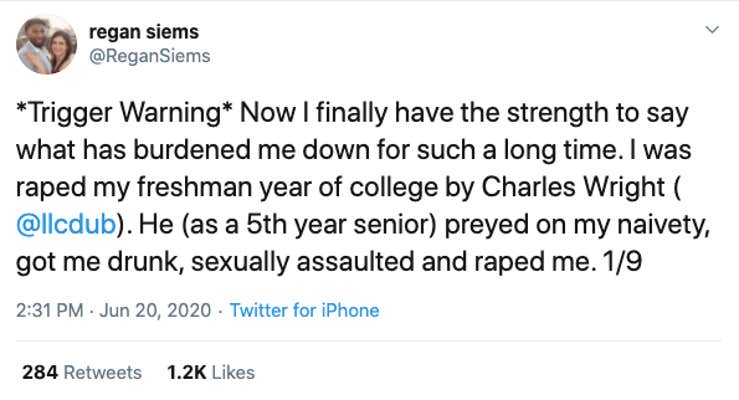The image size is (739, 400).
Task: Click the regan siems profile avatar
Action: click(x=46, y=44)
